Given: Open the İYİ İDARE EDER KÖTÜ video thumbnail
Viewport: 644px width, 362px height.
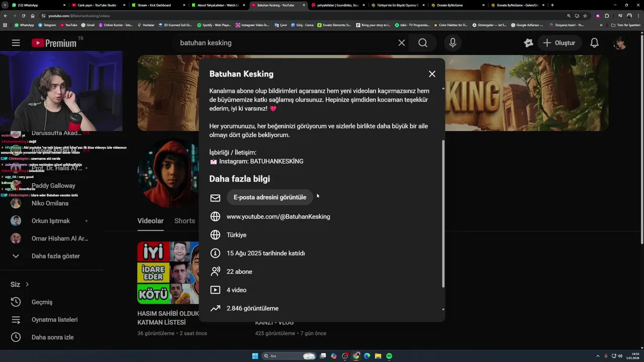Looking at the screenshot, I should pyautogui.click(x=168, y=273).
